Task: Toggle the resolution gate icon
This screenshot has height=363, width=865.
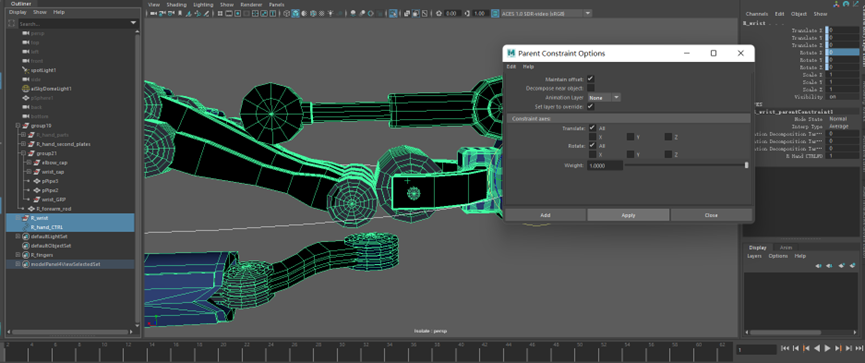Action: [x=238, y=13]
